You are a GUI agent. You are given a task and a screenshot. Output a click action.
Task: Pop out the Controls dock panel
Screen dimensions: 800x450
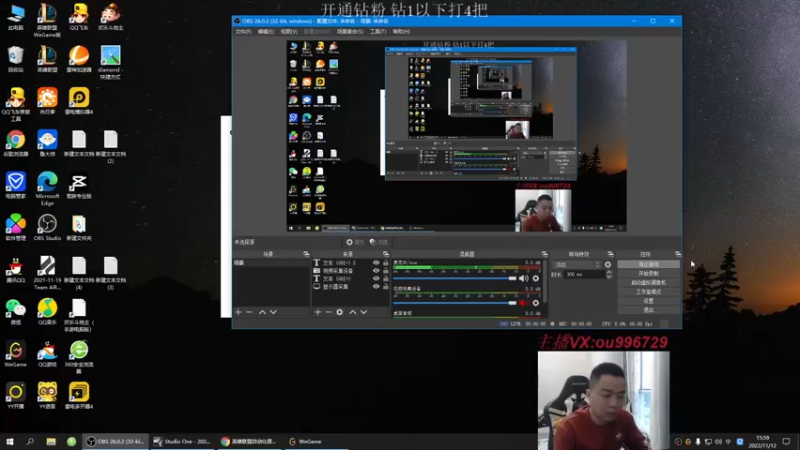coord(677,254)
